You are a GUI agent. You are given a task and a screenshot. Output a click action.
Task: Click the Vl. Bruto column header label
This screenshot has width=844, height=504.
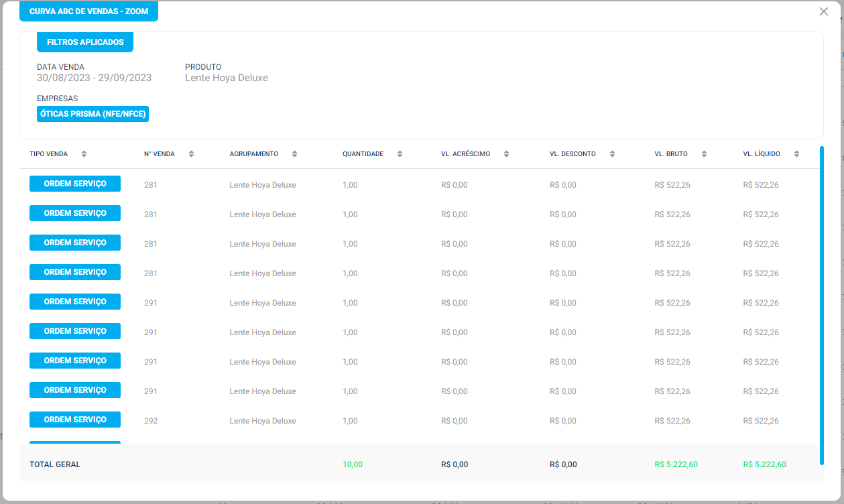(671, 154)
